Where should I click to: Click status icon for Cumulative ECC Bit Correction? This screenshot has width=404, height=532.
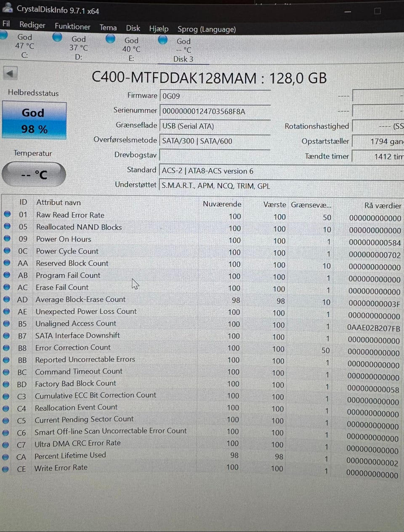coord(6,396)
